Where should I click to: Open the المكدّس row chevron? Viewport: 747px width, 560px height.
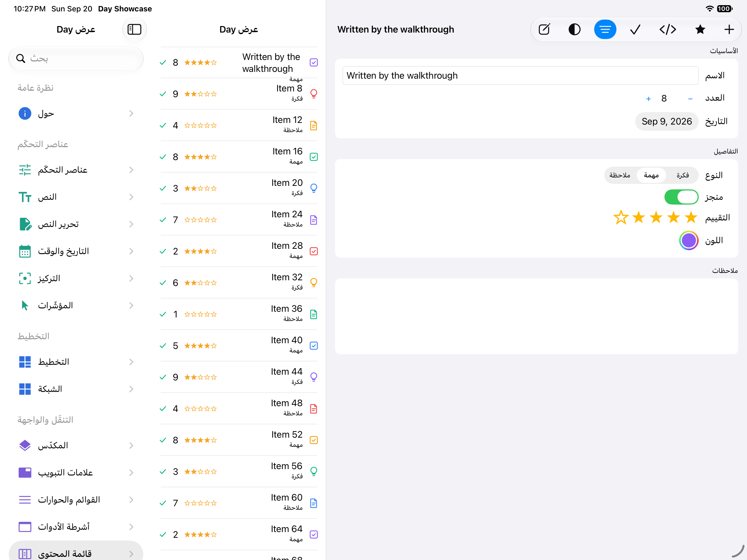131,445
